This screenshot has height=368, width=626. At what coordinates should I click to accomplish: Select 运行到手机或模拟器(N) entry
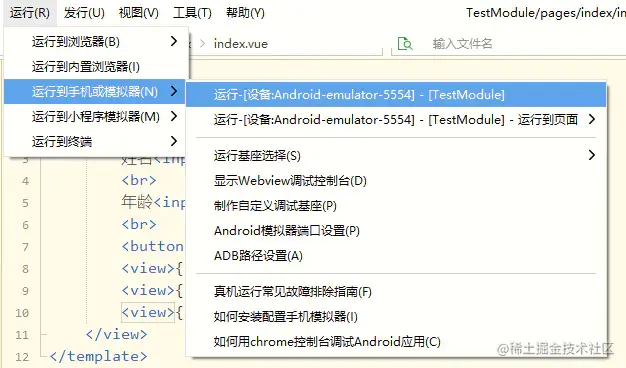pyautogui.click(x=95, y=92)
